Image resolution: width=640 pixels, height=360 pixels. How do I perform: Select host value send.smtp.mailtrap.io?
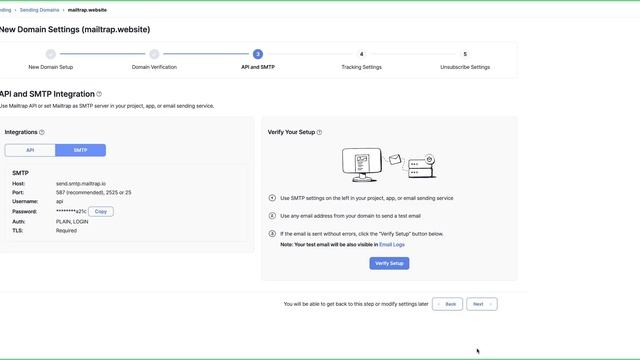[81, 184]
